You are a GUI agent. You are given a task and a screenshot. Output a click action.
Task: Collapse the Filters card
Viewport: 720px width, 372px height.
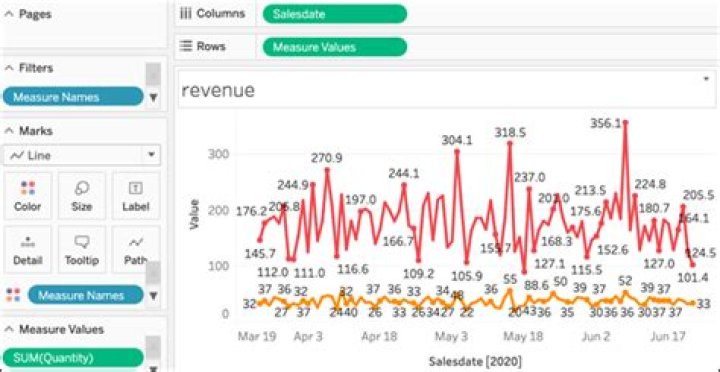tap(8, 68)
